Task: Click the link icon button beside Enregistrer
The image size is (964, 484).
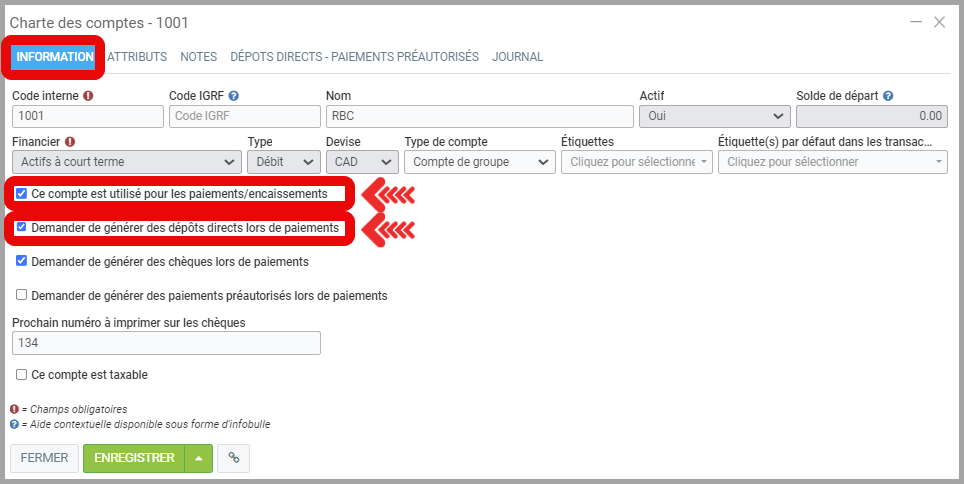Action: coord(233,458)
